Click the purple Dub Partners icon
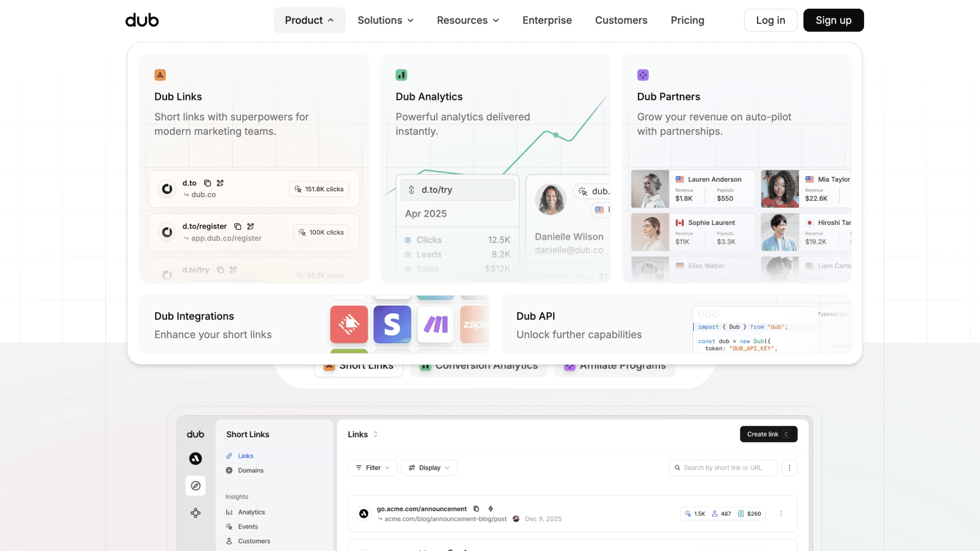This screenshot has height=551, width=980. coord(643,75)
